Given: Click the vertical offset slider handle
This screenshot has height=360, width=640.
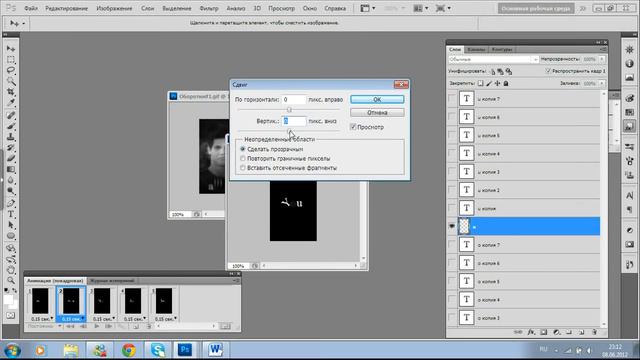Looking at the screenshot, I should click(289, 131).
